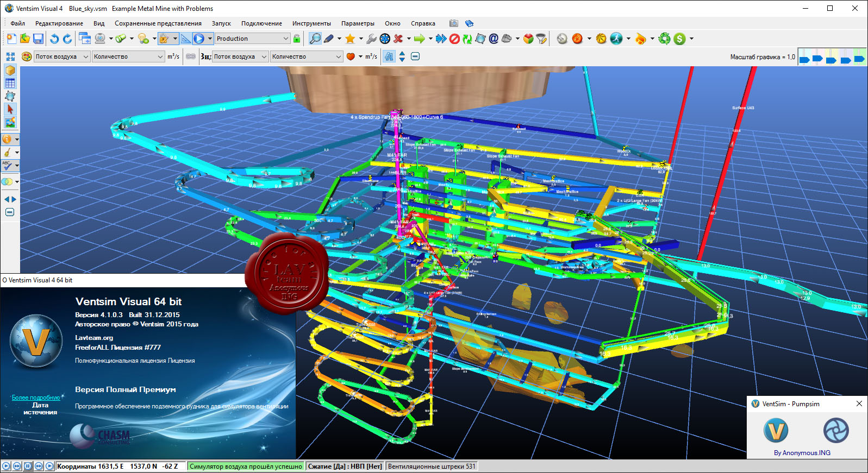Open the Справка menu
The height and width of the screenshot is (473, 868).
423,23
